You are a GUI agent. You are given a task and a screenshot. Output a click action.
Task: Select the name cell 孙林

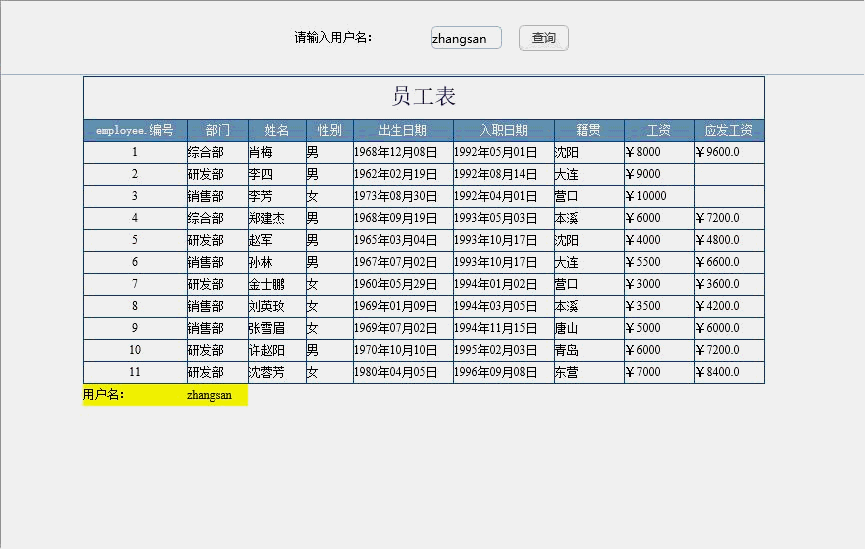click(277, 263)
